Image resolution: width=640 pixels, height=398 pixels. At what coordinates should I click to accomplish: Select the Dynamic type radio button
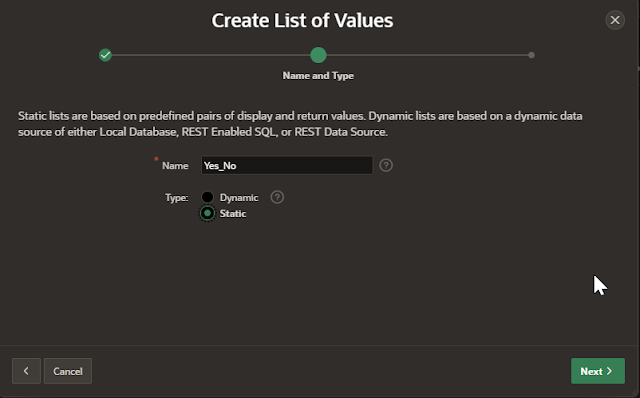207,197
